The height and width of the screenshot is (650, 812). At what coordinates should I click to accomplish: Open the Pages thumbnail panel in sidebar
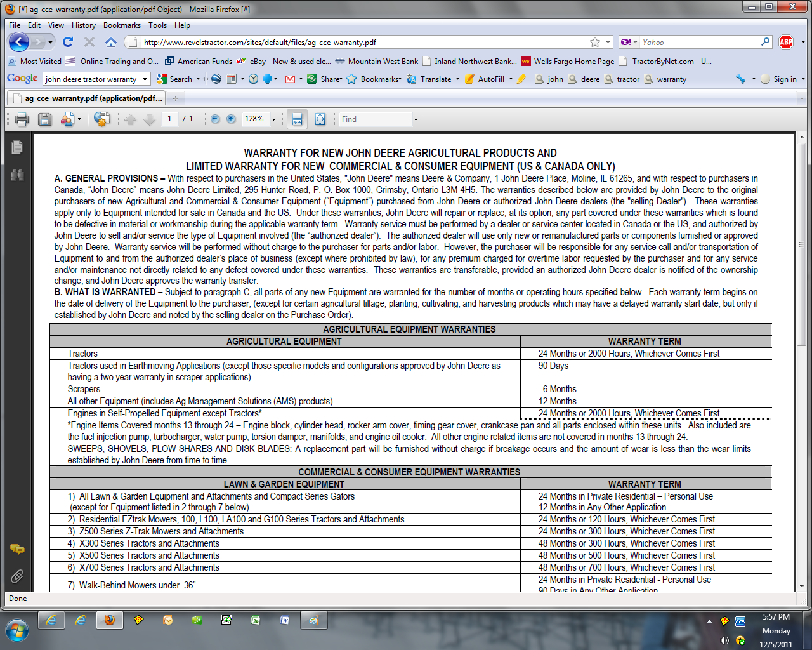pos(17,147)
